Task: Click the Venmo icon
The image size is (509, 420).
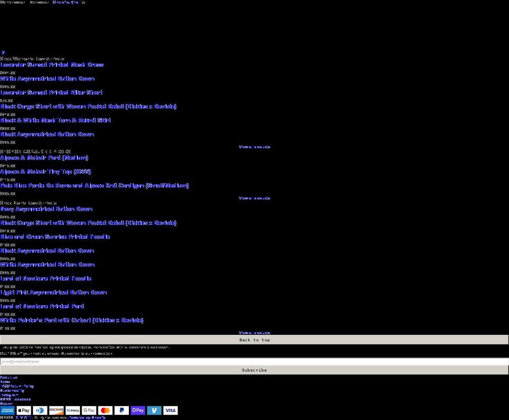Action: [x=154, y=410]
